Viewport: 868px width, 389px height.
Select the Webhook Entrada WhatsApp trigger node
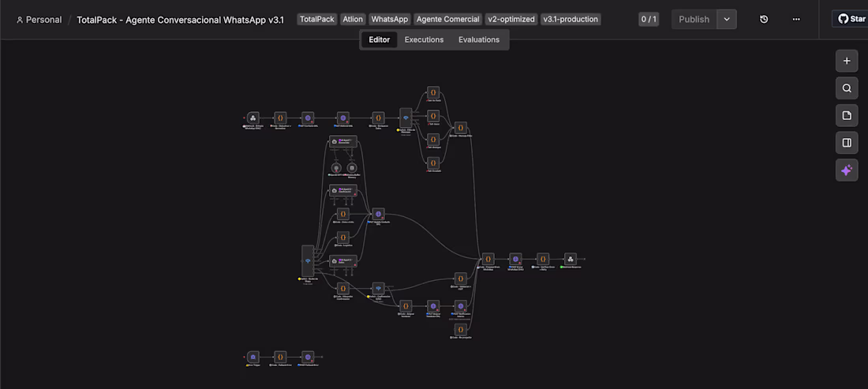pyautogui.click(x=253, y=118)
